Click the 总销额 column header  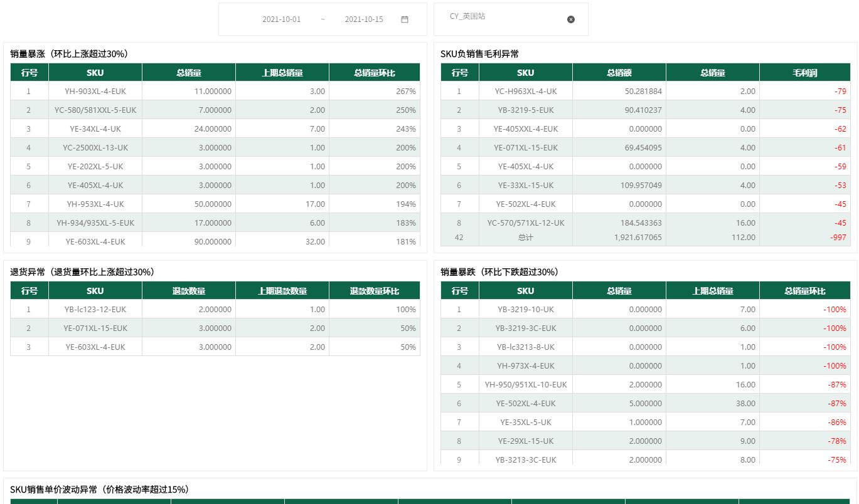(619, 73)
